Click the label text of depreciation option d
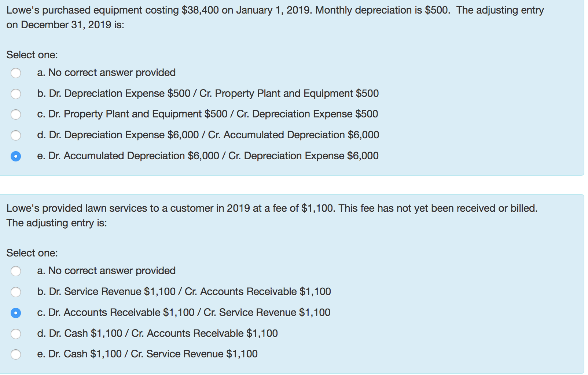The width and height of the screenshot is (588, 375). [208, 135]
